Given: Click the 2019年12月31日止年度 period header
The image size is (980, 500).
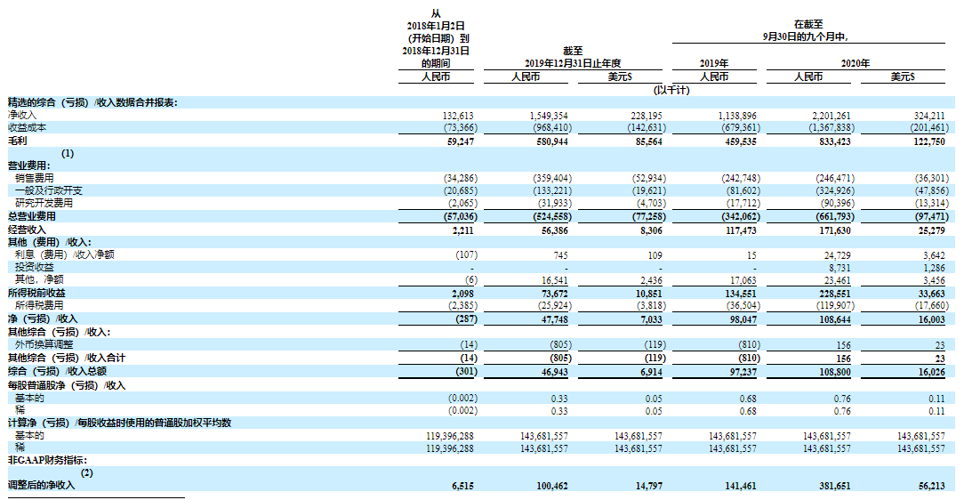Looking at the screenshot, I should [573, 63].
